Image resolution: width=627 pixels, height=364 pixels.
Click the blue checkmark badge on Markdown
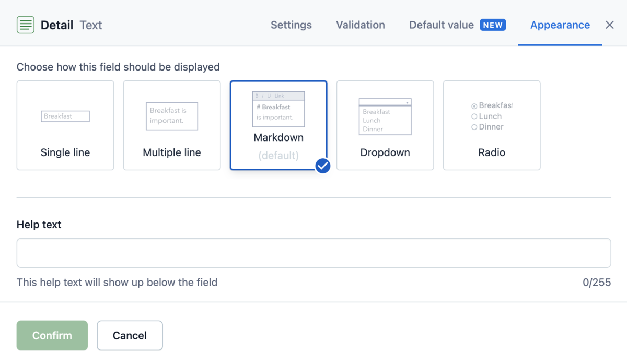[x=323, y=166]
